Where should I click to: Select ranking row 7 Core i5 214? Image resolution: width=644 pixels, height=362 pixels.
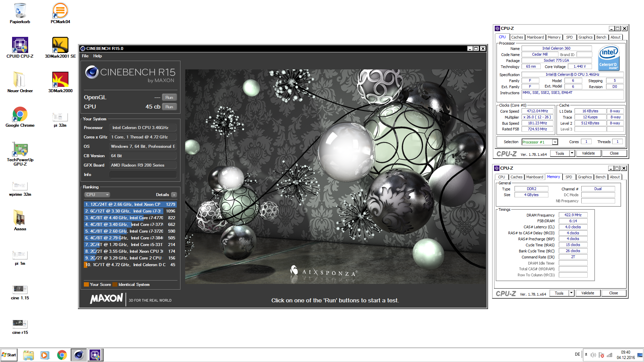pos(130,245)
